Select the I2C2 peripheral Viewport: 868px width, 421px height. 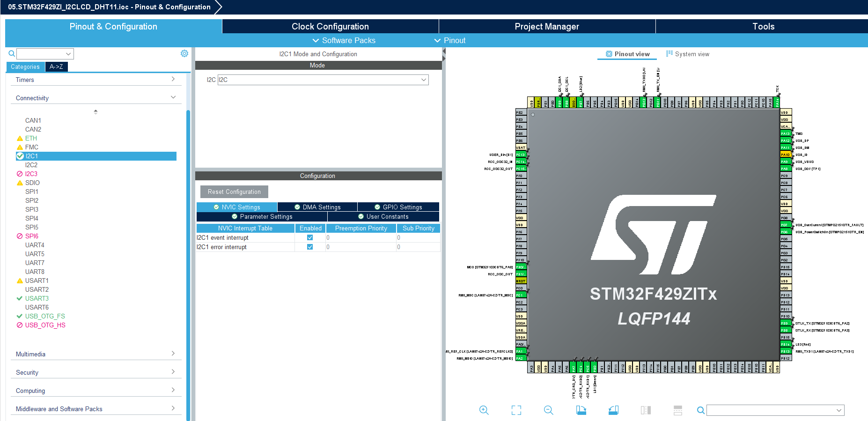(31, 165)
